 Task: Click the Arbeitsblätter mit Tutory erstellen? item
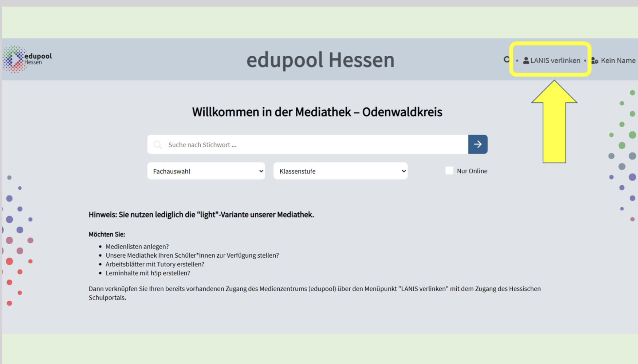[155, 264]
